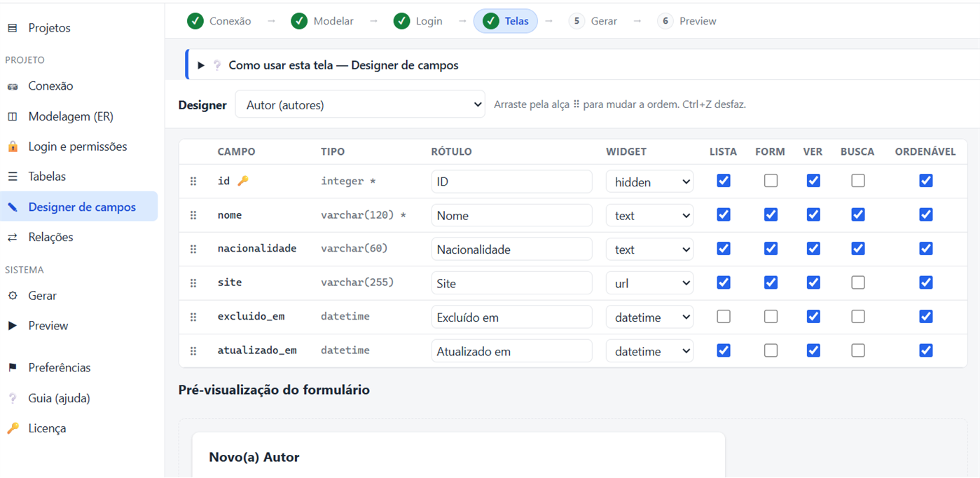Uncheck VER for the nacionalidade field
Image resolution: width=980 pixels, height=478 pixels.
pos(813,248)
